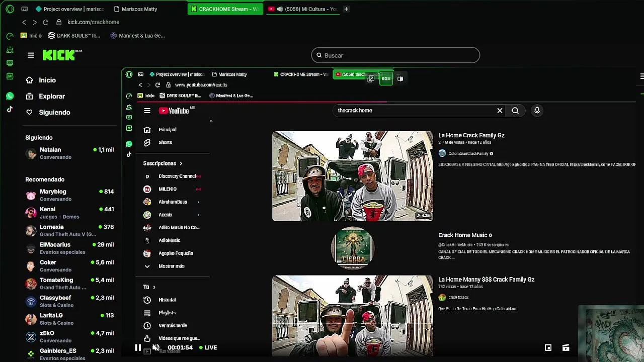Viewport: 644px width, 362px height.
Task: Reload the kick.com page
Action: pyautogui.click(x=45, y=22)
